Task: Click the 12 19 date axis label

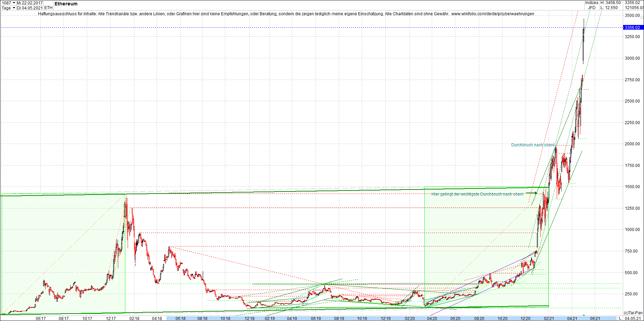Action: pos(386,318)
